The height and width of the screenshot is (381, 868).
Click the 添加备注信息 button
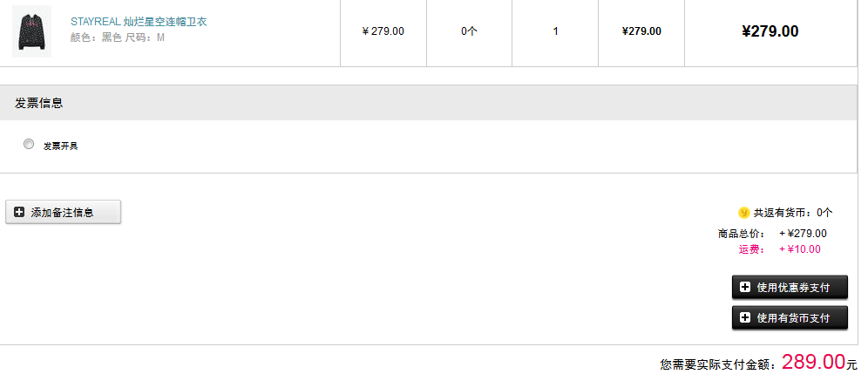click(x=64, y=212)
